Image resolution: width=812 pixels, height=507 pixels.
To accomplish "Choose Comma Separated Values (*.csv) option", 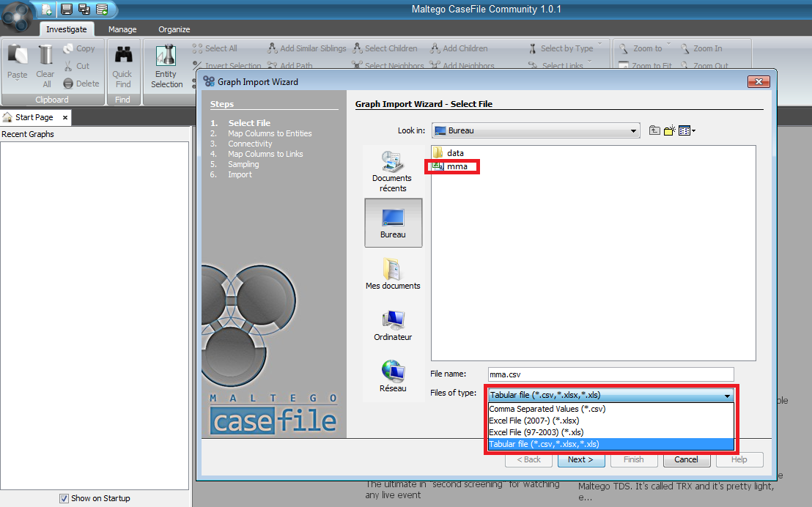I will [x=611, y=409].
